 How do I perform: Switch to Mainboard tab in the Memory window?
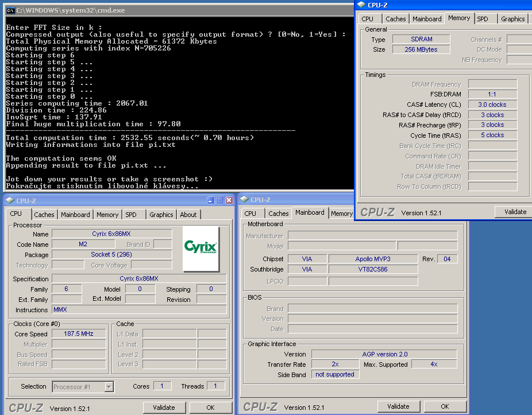click(427, 19)
